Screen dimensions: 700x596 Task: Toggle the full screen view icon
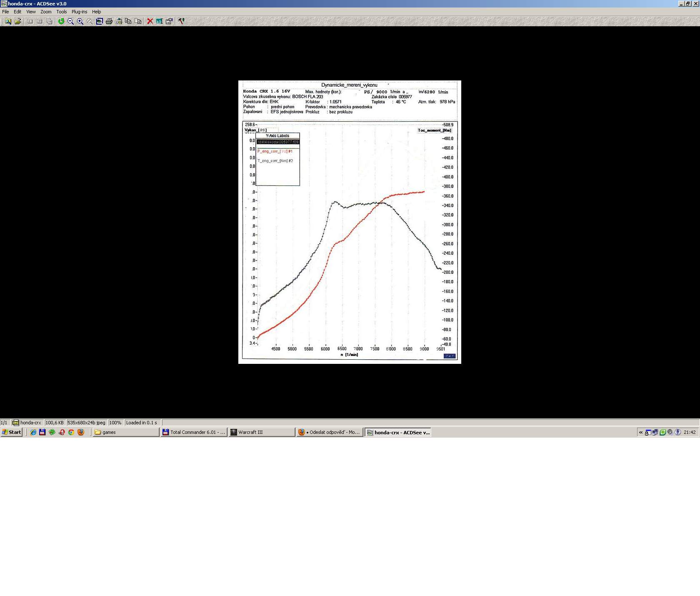tap(100, 21)
